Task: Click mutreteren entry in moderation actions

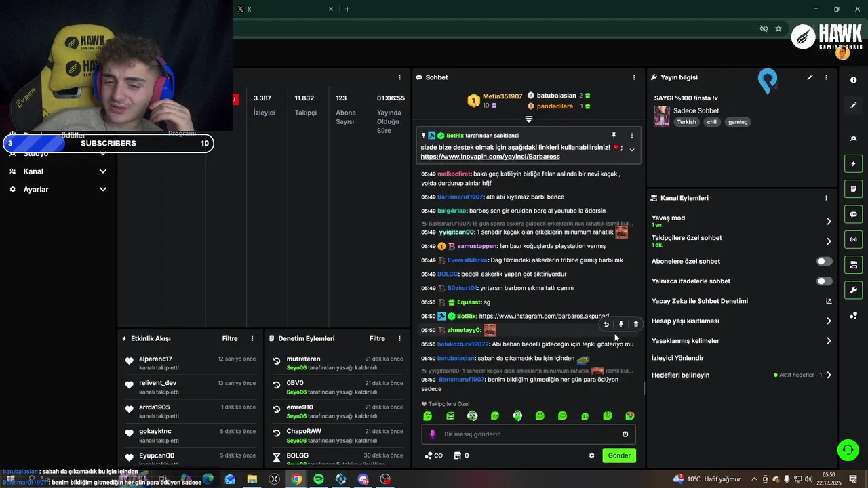Action: point(303,359)
